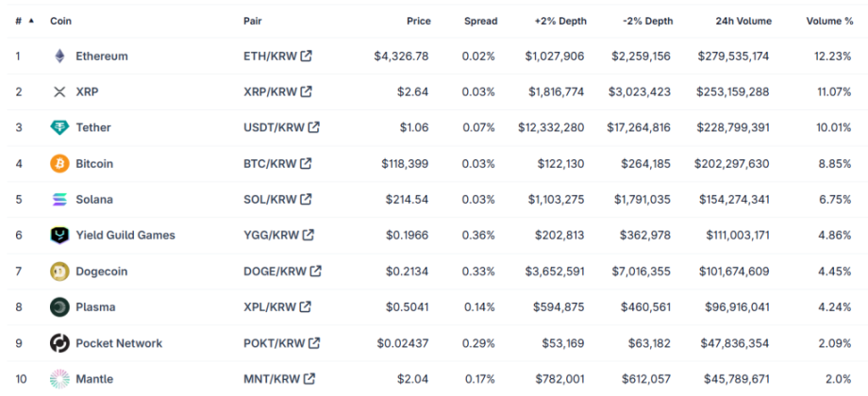Sort by the Volume % column header
Viewport: 868px width, 396px height.
pyautogui.click(x=829, y=21)
